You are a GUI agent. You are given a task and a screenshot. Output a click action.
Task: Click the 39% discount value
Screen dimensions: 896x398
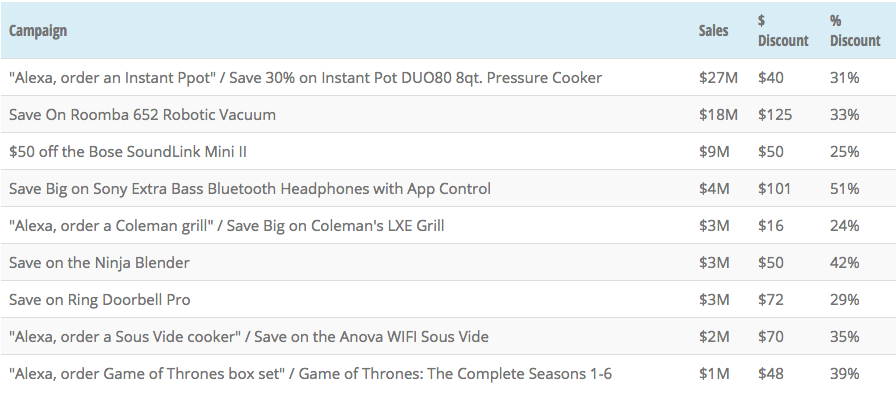point(845,373)
